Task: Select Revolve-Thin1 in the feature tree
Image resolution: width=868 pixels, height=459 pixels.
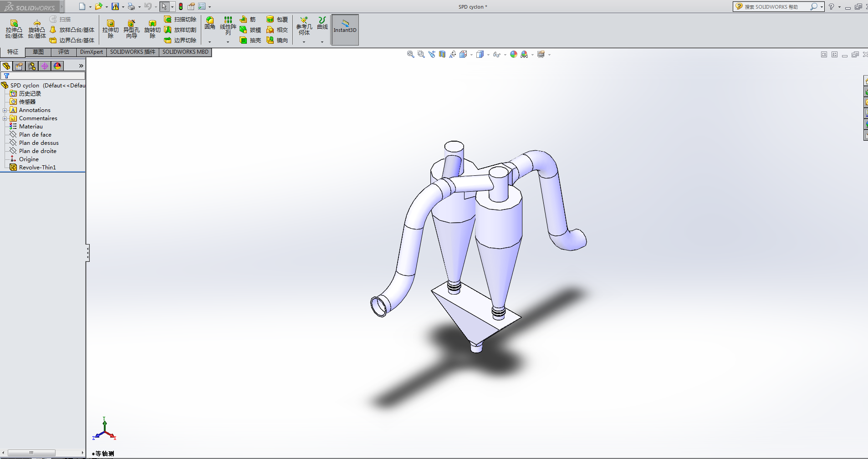Action: pyautogui.click(x=37, y=168)
